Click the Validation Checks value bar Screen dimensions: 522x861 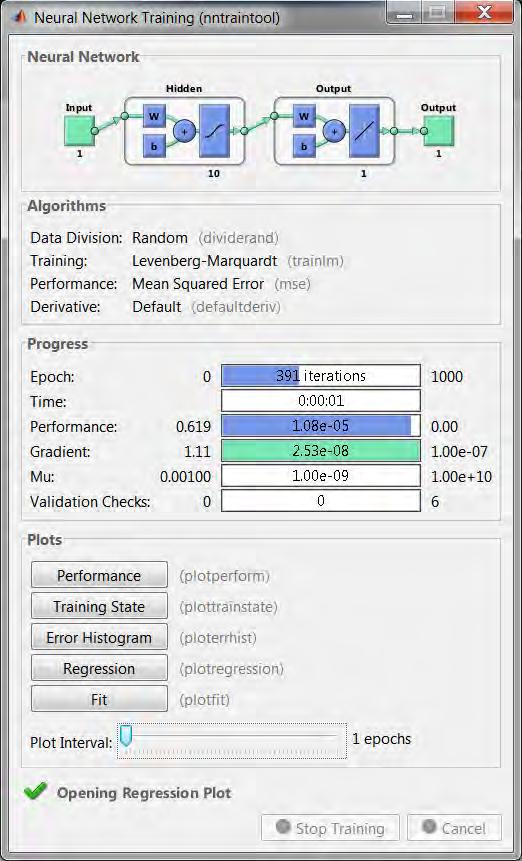321,501
